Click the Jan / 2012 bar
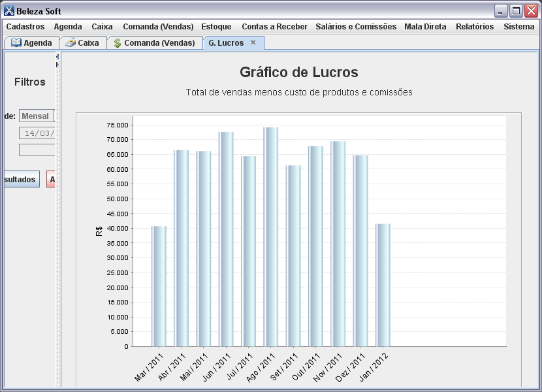This screenshot has height=392, width=542. point(383,285)
